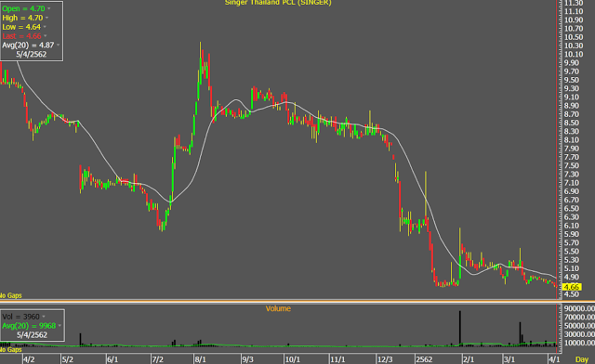This screenshot has width=595, height=364.
Task: Click the Vol = 3960 legend text
Action: click(x=20, y=317)
